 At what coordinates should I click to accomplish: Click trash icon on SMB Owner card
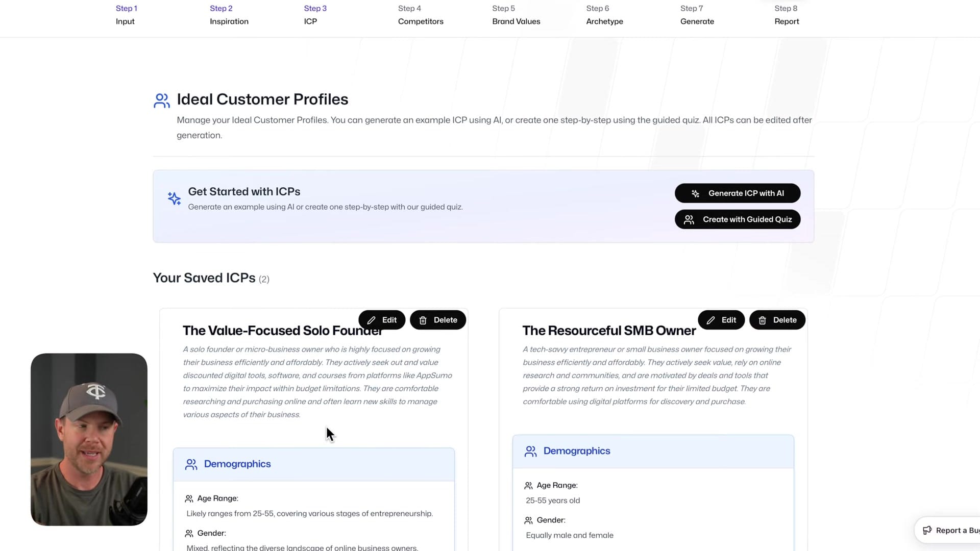tap(762, 320)
